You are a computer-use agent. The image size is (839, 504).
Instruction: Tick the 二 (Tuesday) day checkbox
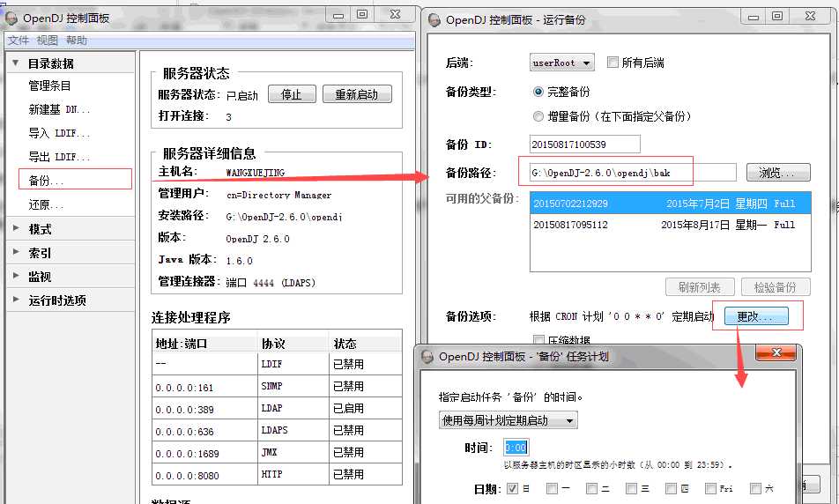click(591, 488)
